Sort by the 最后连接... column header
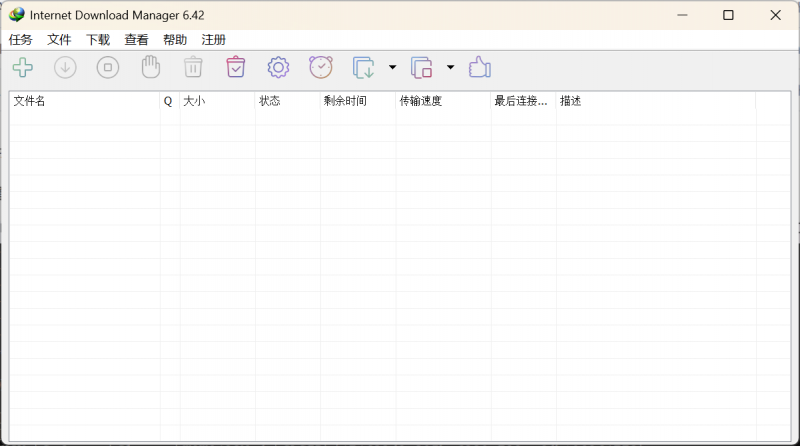 (x=523, y=101)
